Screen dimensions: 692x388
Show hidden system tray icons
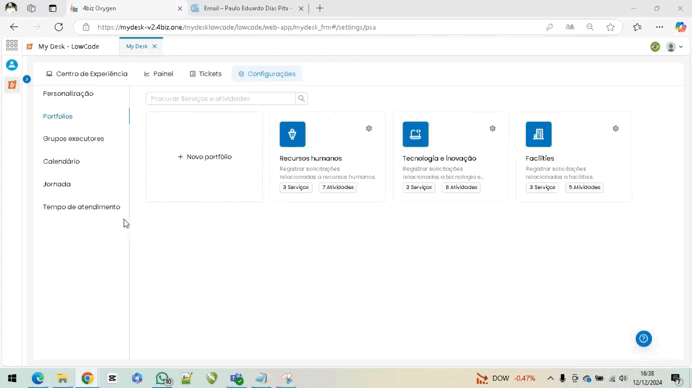coord(550,378)
